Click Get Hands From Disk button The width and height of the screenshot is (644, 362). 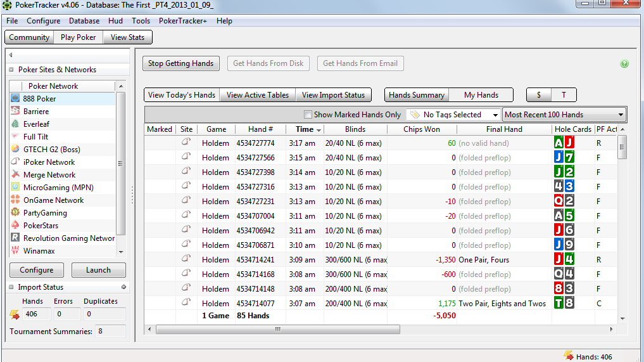coord(268,63)
